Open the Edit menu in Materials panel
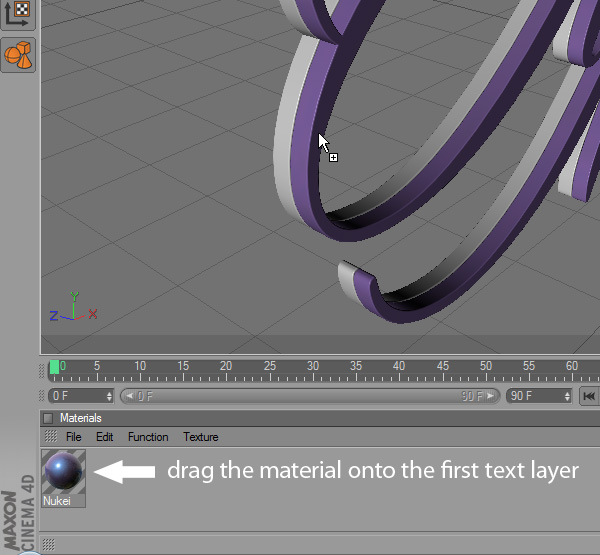This screenshot has width=600, height=555. coord(104,437)
